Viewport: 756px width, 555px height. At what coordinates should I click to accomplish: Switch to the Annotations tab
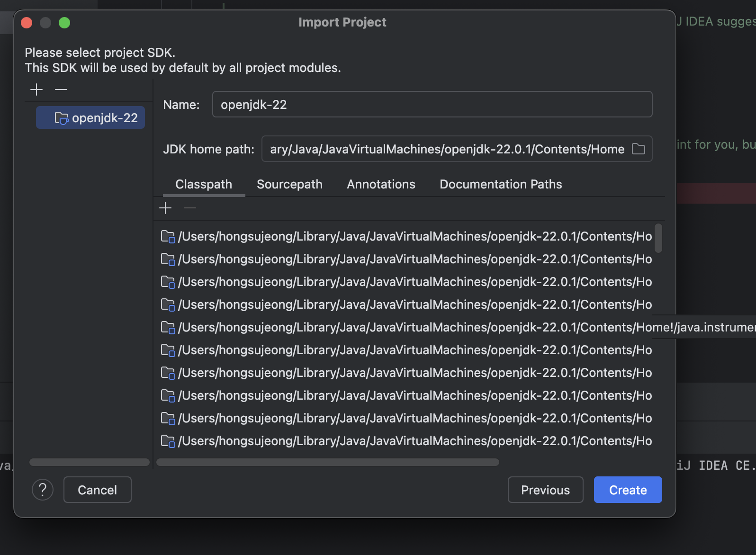[381, 184]
